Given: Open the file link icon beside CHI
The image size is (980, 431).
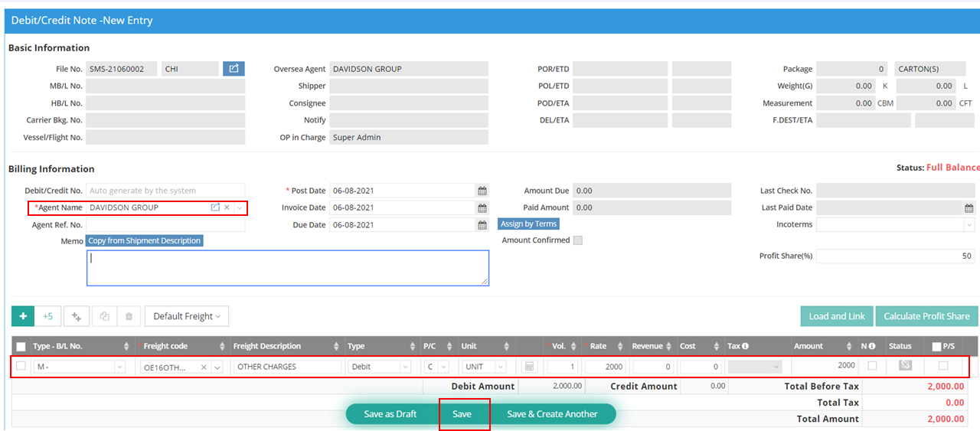Looking at the screenshot, I should click(x=234, y=69).
